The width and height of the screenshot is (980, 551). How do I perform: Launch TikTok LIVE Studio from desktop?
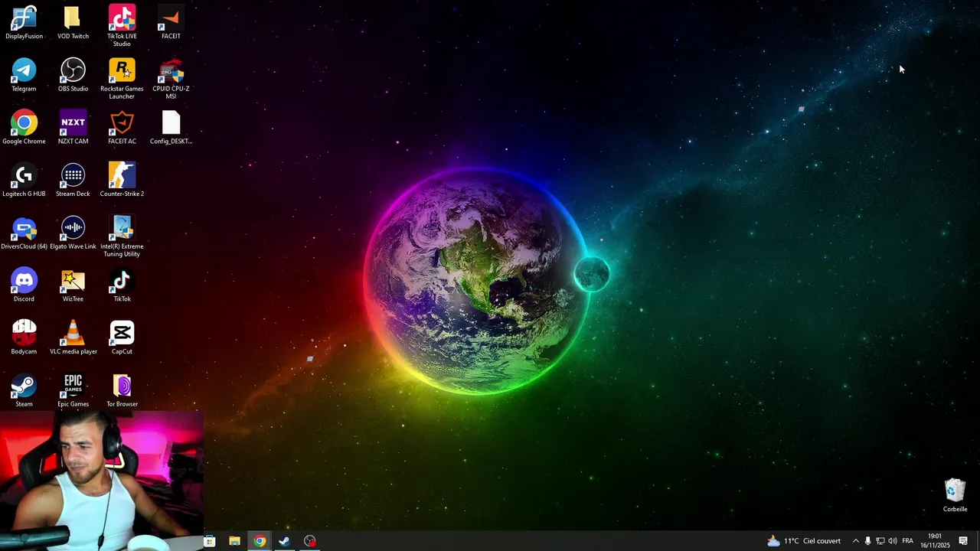coord(122,25)
